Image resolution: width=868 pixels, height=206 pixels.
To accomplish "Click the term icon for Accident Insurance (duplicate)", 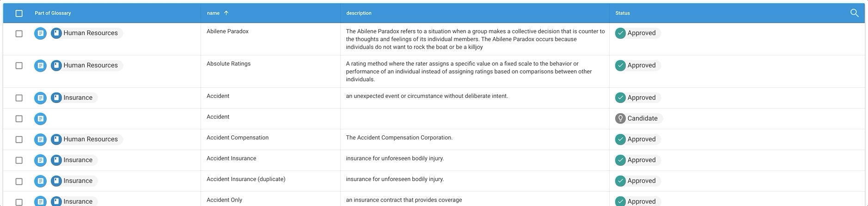I will click(41, 181).
